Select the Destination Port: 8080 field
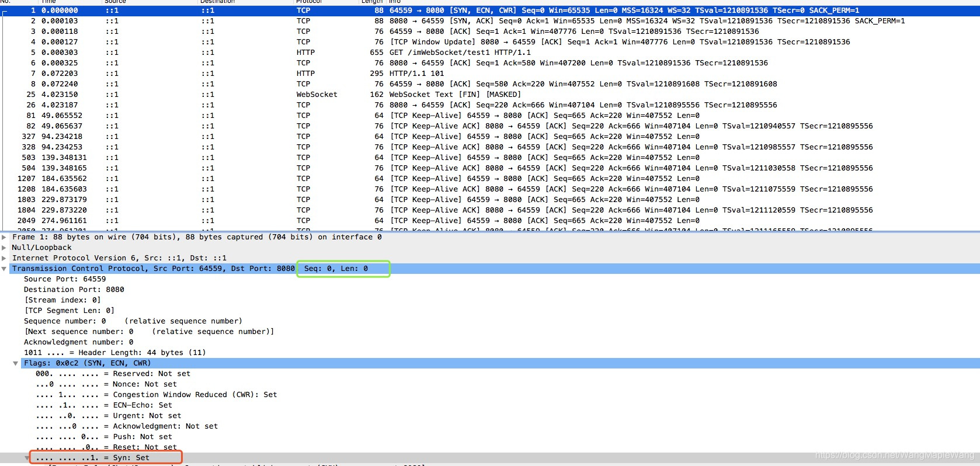 click(x=74, y=290)
